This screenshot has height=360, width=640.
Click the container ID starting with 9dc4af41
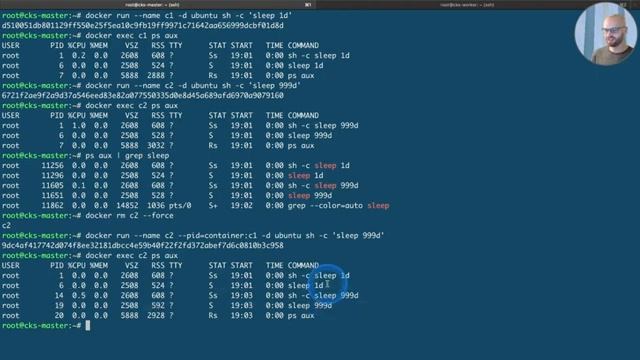[x=142, y=245]
